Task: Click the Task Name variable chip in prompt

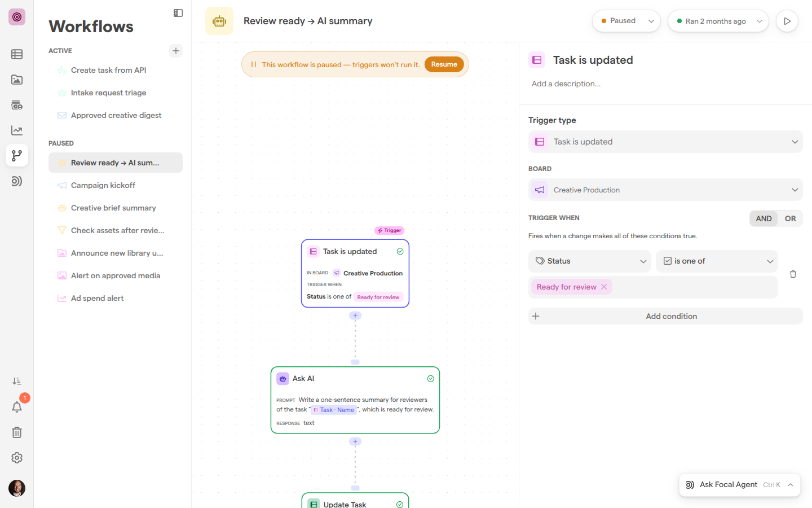Action: 334,410
